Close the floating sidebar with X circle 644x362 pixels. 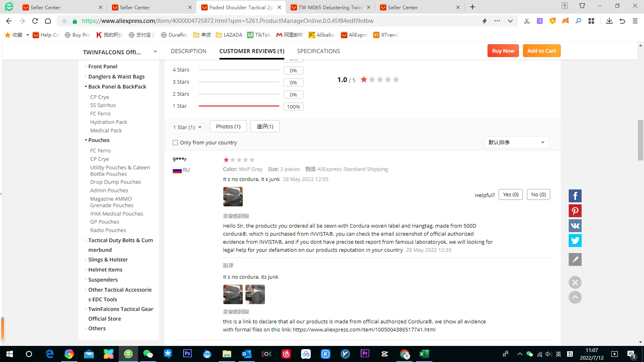pyautogui.click(x=575, y=282)
